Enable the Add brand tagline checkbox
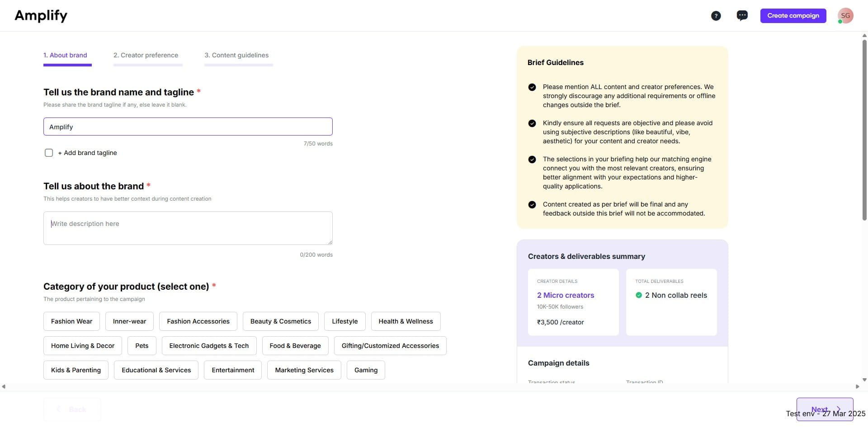 48,153
